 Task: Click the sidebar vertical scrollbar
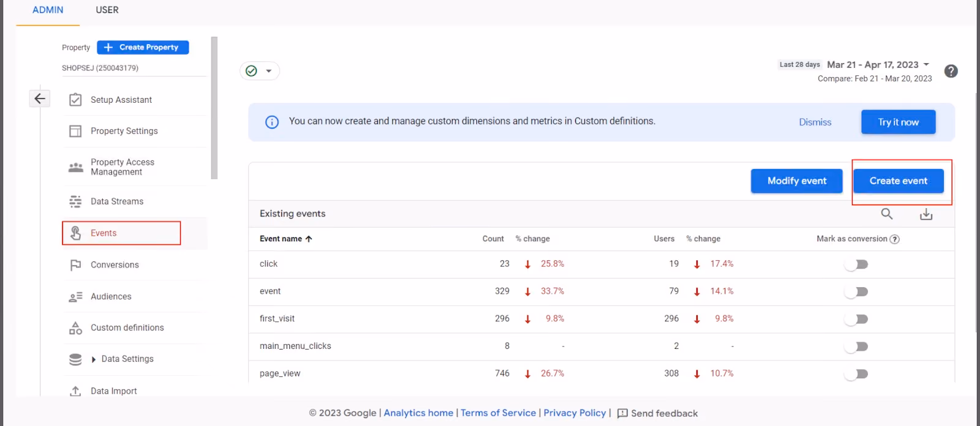pyautogui.click(x=214, y=108)
